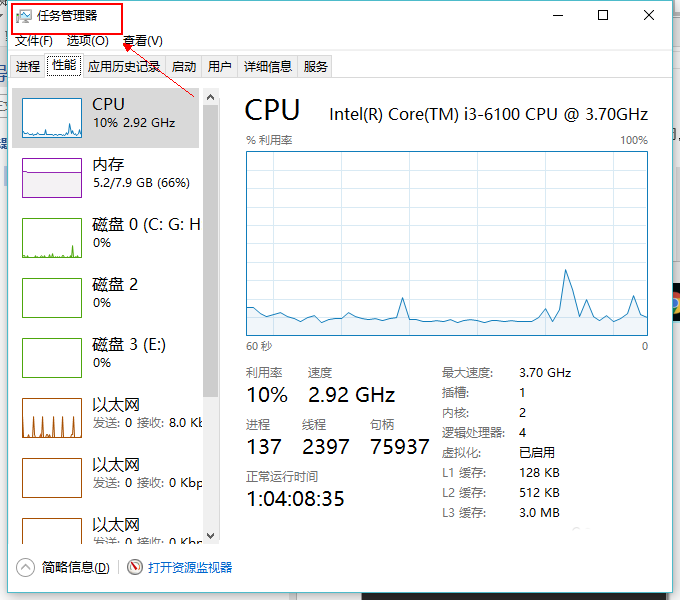Image resolution: width=680 pixels, height=600 pixels.
Task: Switch to the 详细信息 tab
Action: (268, 66)
